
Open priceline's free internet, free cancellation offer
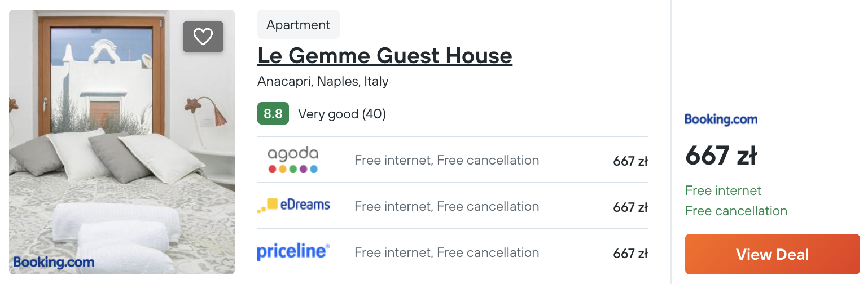[446, 252]
